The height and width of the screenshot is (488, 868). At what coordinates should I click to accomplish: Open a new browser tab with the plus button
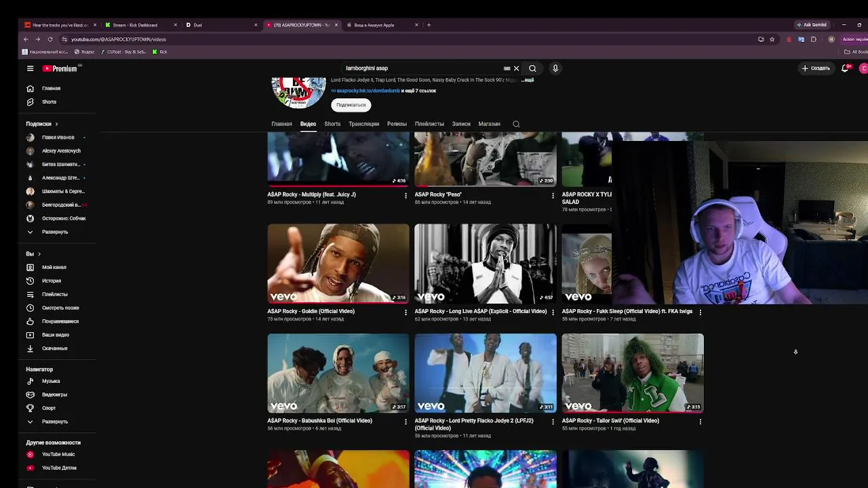click(429, 25)
